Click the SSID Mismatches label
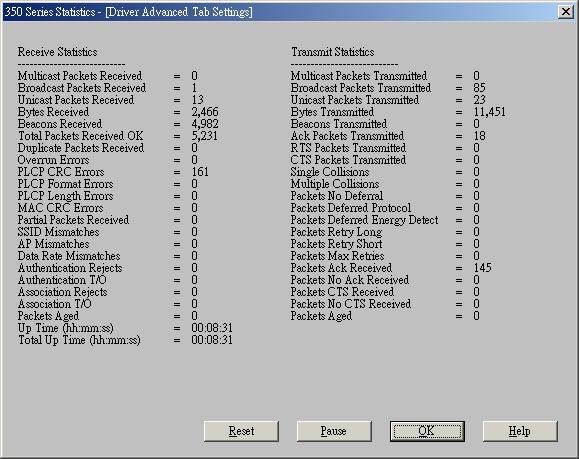 pyautogui.click(x=58, y=232)
